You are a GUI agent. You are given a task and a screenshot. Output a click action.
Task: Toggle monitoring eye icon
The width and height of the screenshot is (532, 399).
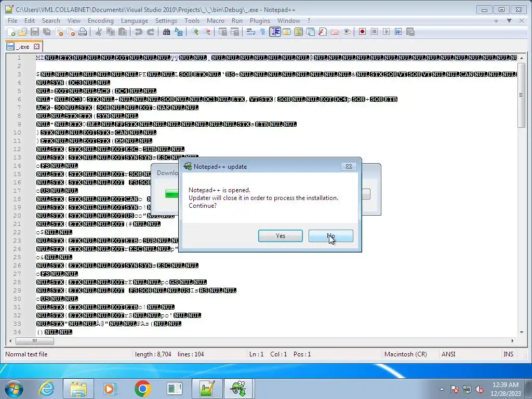coord(347,32)
